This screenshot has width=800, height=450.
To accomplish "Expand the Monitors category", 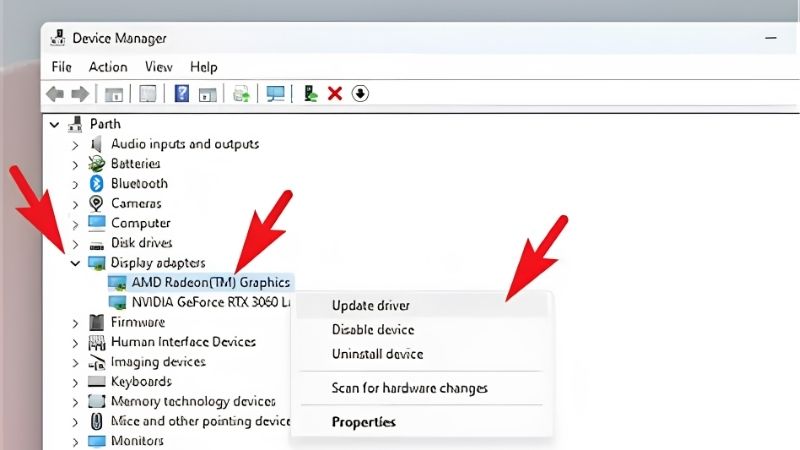I will click(x=76, y=442).
